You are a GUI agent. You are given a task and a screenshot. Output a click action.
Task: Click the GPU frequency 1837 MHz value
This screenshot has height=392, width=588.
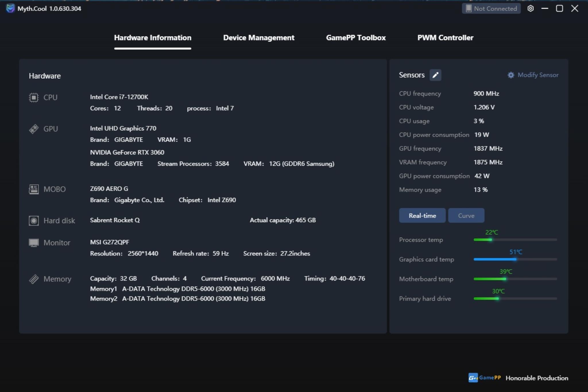coord(488,148)
